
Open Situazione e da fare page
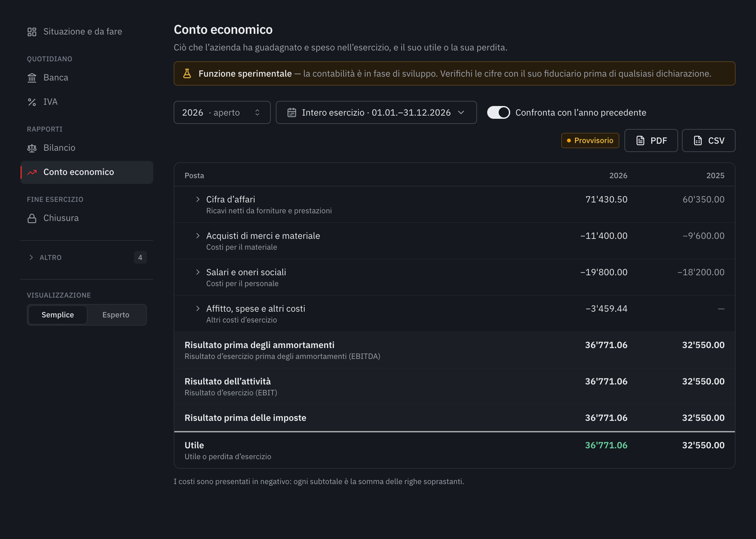[x=87, y=32]
